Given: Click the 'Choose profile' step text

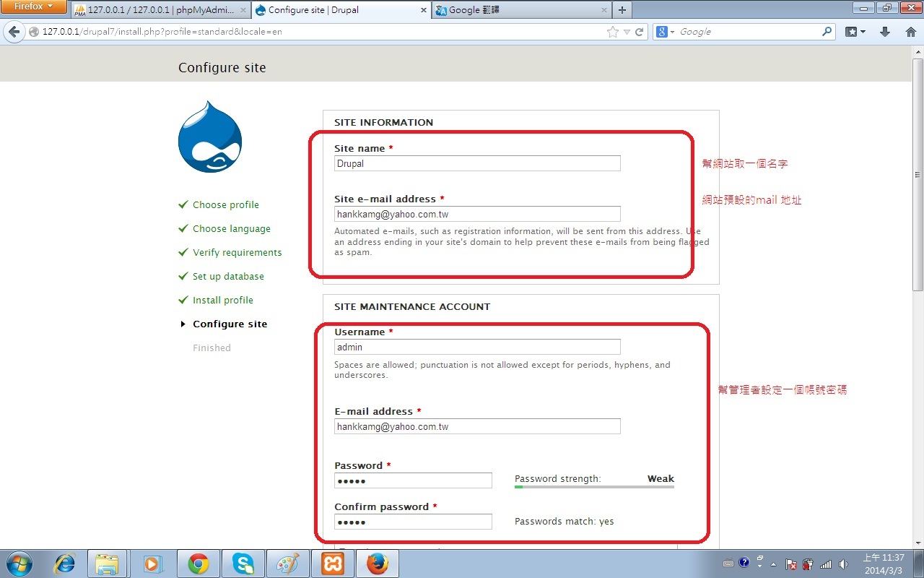Looking at the screenshot, I should 225,204.
